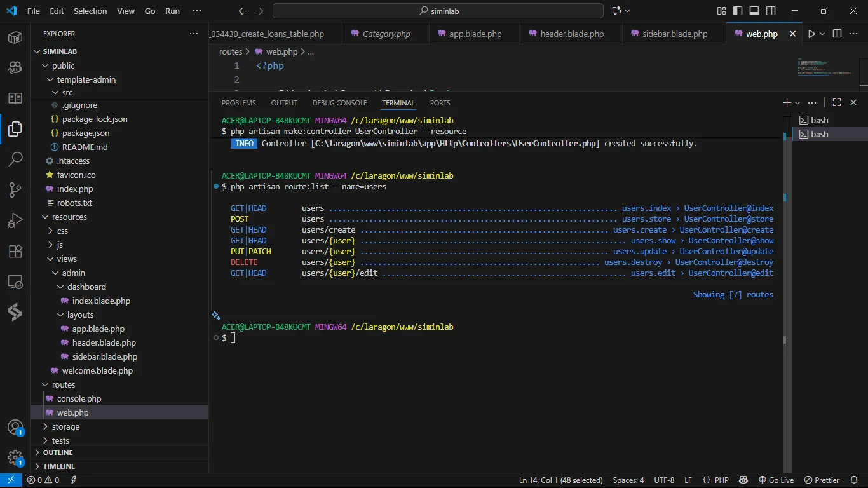Click the Go Live status button
The width and height of the screenshot is (868, 488).
[x=776, y=480]
